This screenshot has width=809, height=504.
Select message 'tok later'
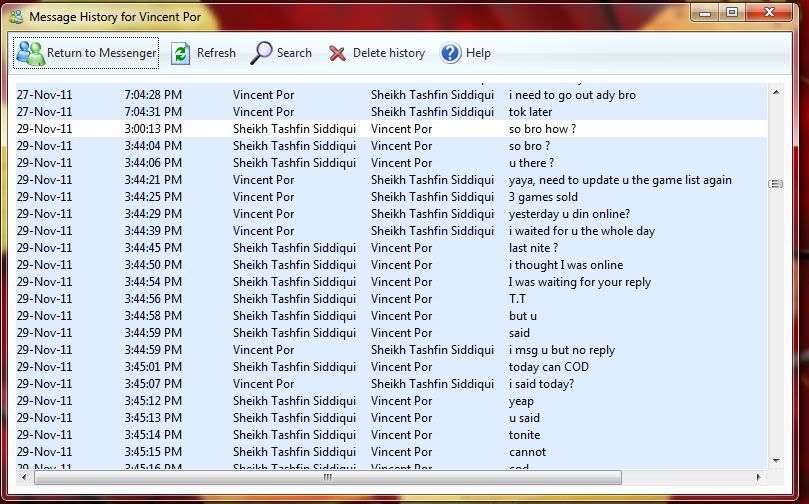point(530,112)
